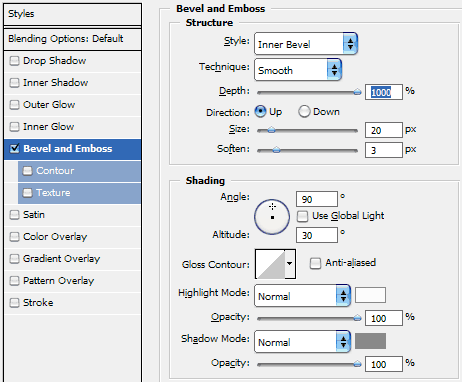Open the Technique dropdown showing Smooth
The height and width of the screenshot is (382, 462).
[298, 70]
